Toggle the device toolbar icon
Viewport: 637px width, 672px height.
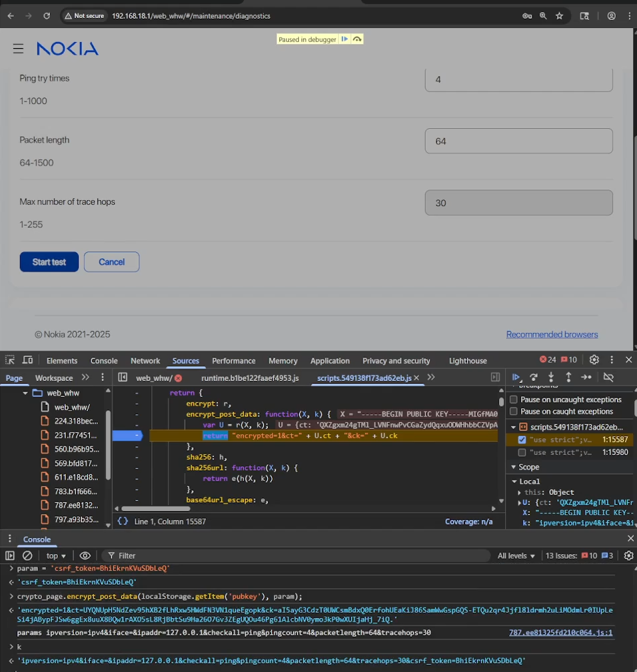(x=27, y=360)
